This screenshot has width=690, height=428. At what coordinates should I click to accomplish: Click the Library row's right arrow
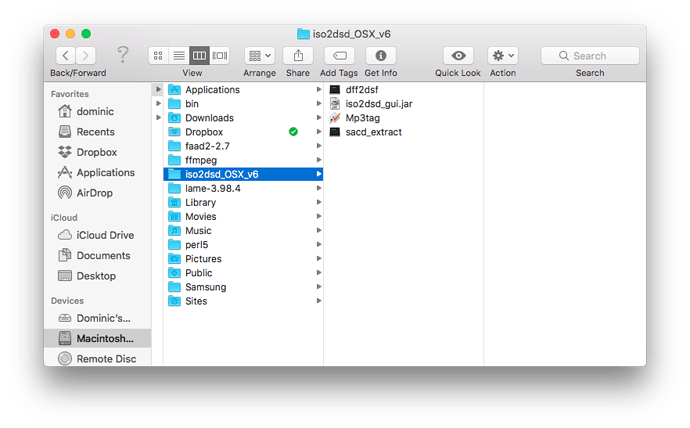[319, 202]
